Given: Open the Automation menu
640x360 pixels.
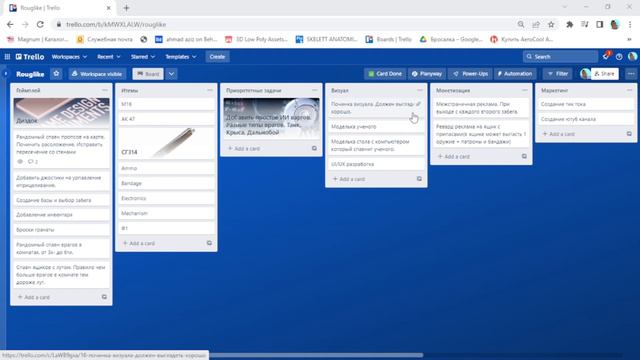Looking at the screenshot, I should pos(515,74).
